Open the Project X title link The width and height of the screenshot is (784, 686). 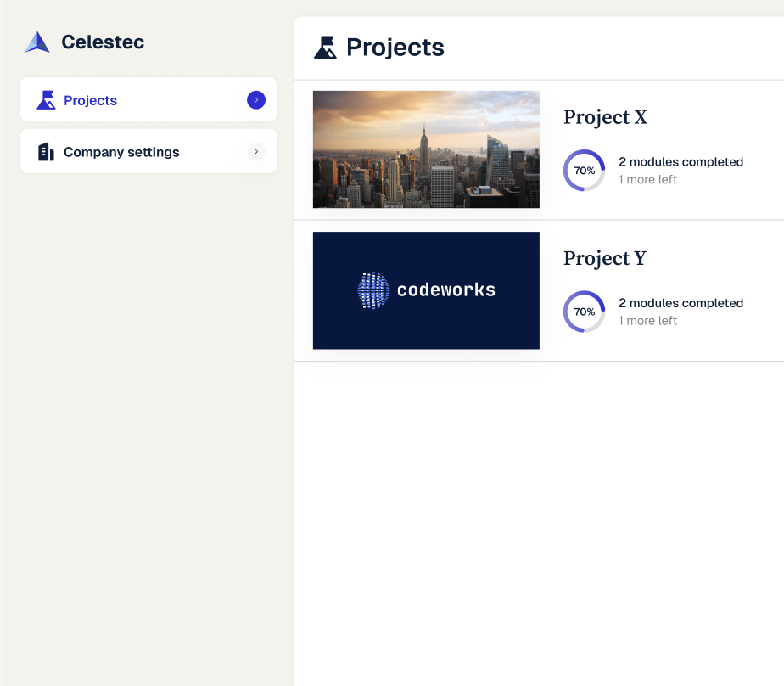(605, 117)
